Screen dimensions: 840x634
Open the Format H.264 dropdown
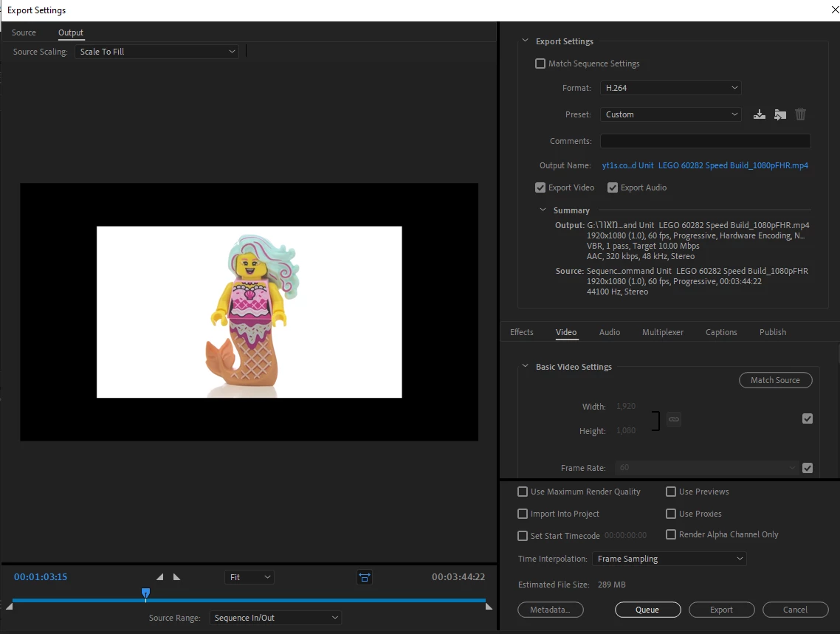671,88
